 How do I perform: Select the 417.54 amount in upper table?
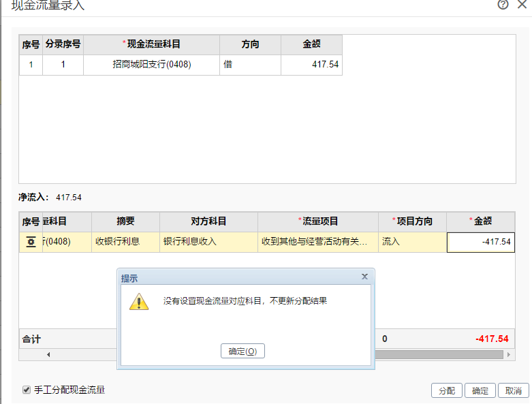point(311,65)
